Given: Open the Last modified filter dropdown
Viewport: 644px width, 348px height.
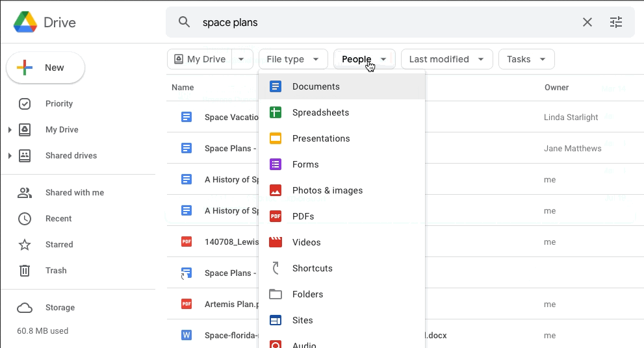Looking at the screenshot, I should tap(446, 59).
